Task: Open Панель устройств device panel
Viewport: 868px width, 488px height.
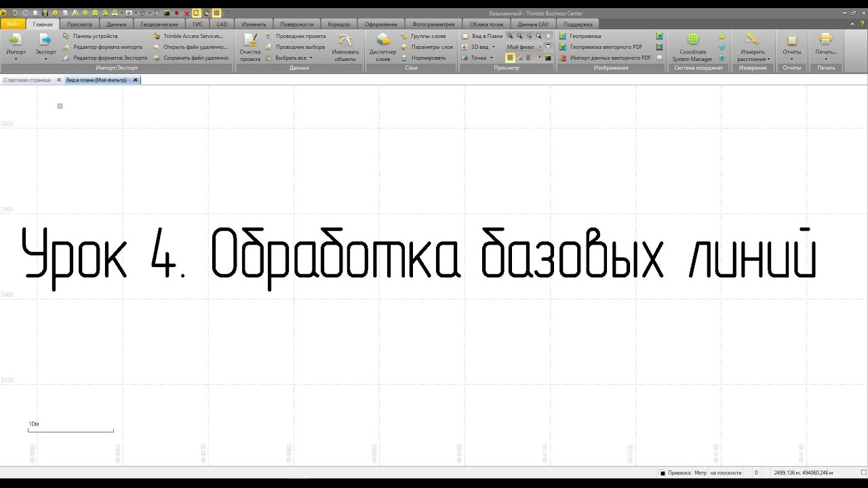Action: coord(90,36)
